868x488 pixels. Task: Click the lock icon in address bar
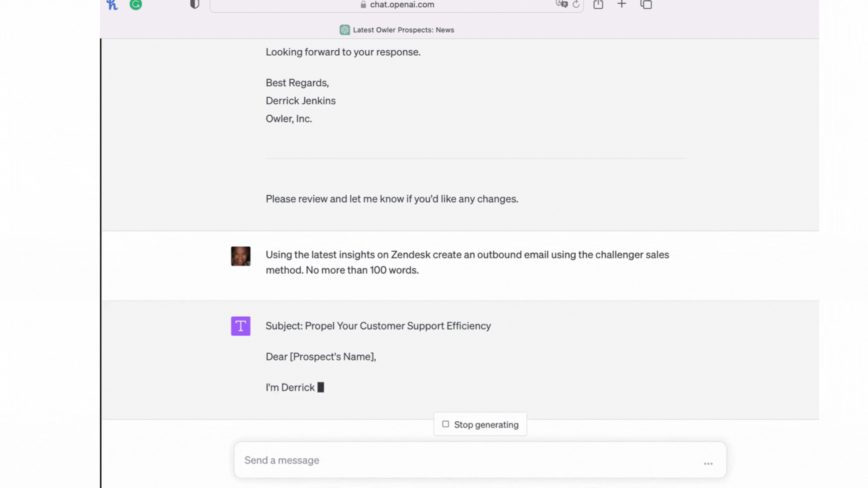pyautogui.click(x=363, y=5)
